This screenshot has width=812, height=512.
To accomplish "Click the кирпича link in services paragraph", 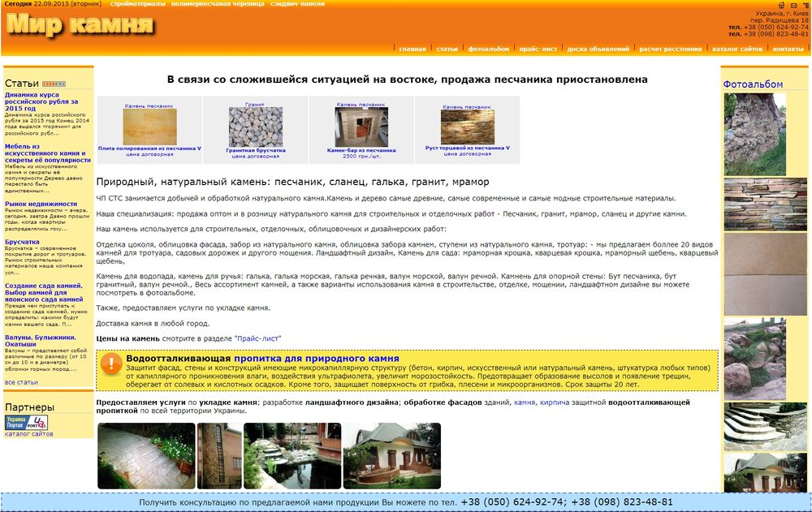I will [x=555, y=402].
